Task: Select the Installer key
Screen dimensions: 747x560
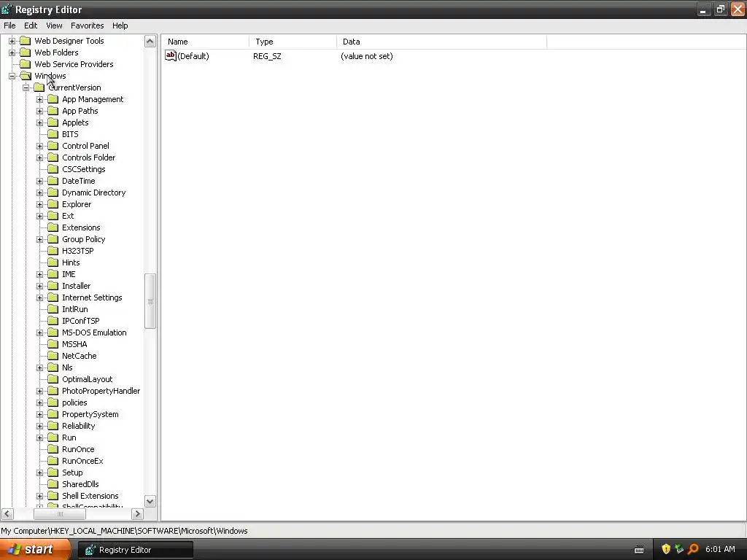Action: [76, 286]
